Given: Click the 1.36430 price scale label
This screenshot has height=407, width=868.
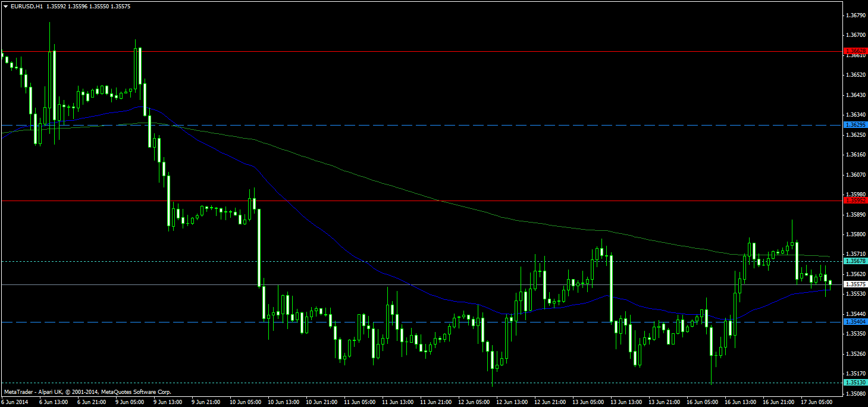Looking at the screenshot, I should pos(855,95).
